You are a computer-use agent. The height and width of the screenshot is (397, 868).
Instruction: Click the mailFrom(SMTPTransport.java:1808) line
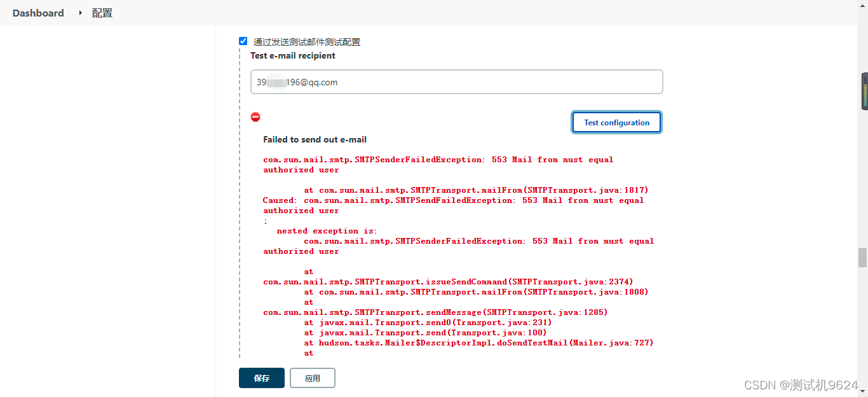[476, 292]
